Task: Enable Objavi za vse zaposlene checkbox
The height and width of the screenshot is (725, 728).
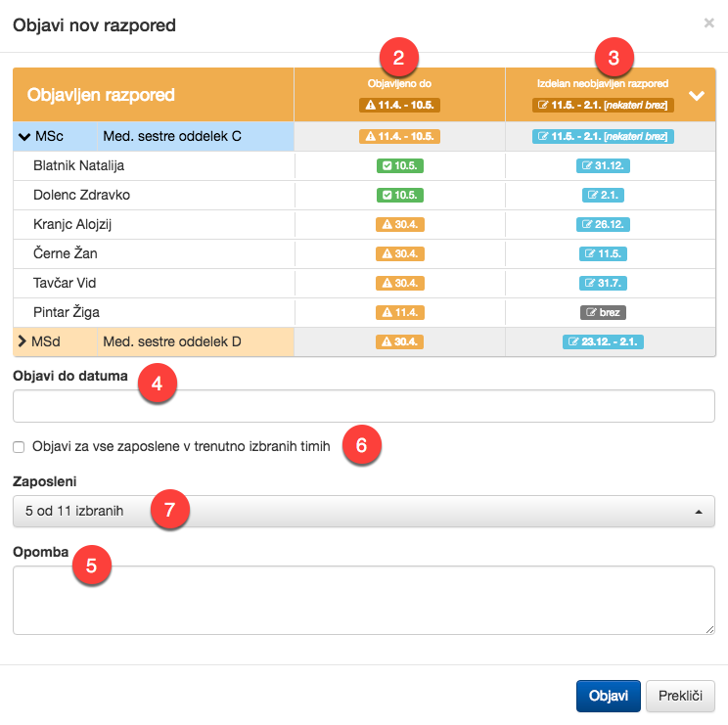Action: [x=19, y=446]
